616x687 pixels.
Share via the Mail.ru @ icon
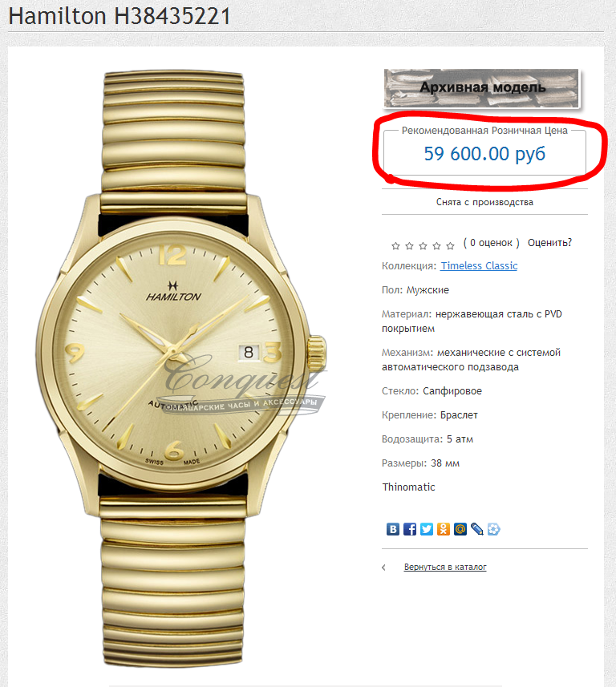pos(460,529)
